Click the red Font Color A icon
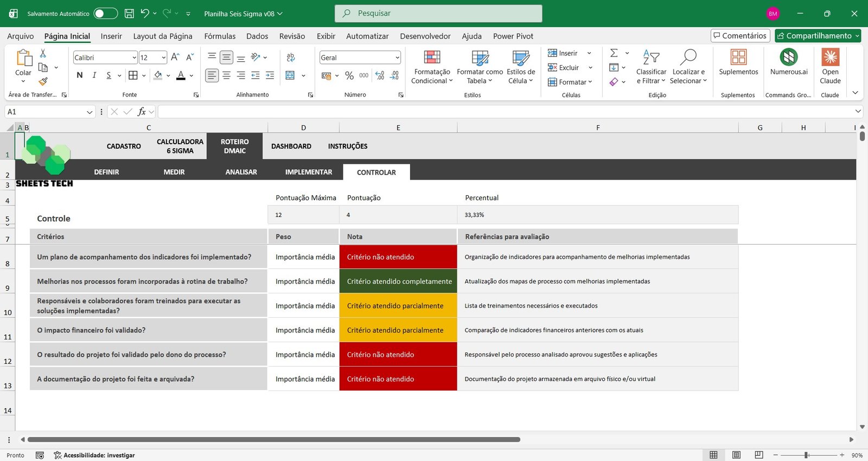The image size is (868, 461). click(181, 75)
